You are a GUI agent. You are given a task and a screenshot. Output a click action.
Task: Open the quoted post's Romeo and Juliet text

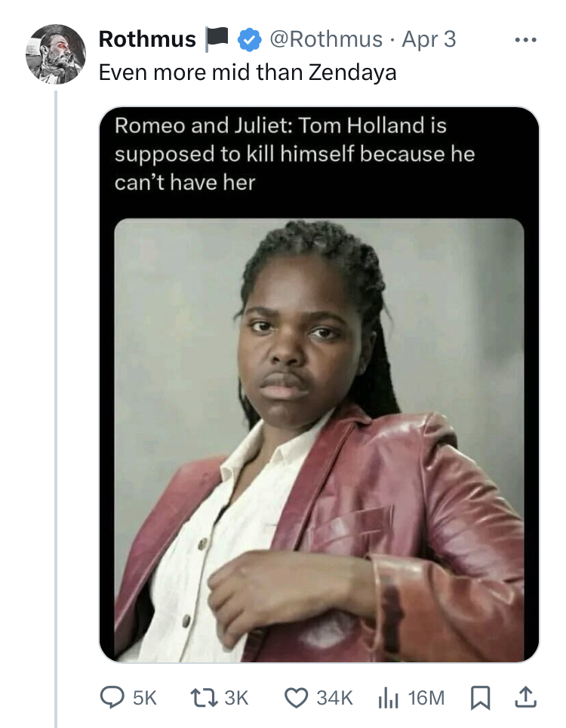[295, 154]
